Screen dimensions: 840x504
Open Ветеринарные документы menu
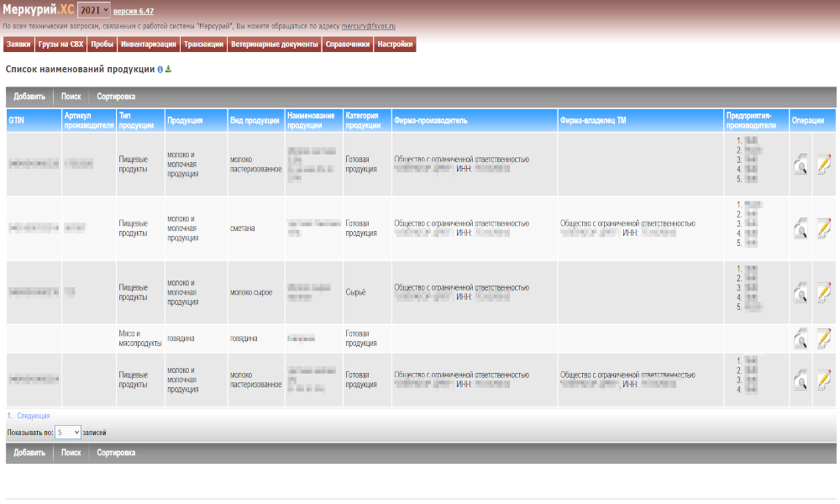[275, 45]
